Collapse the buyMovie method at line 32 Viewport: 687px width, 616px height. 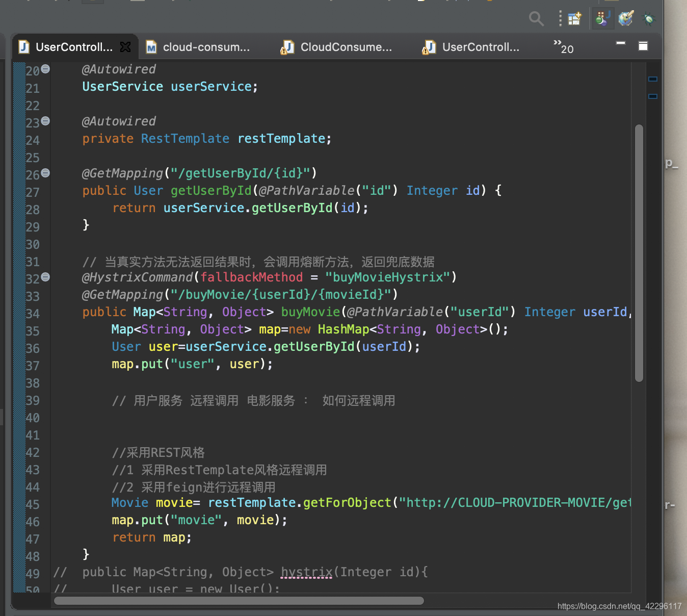click(45, 277)
